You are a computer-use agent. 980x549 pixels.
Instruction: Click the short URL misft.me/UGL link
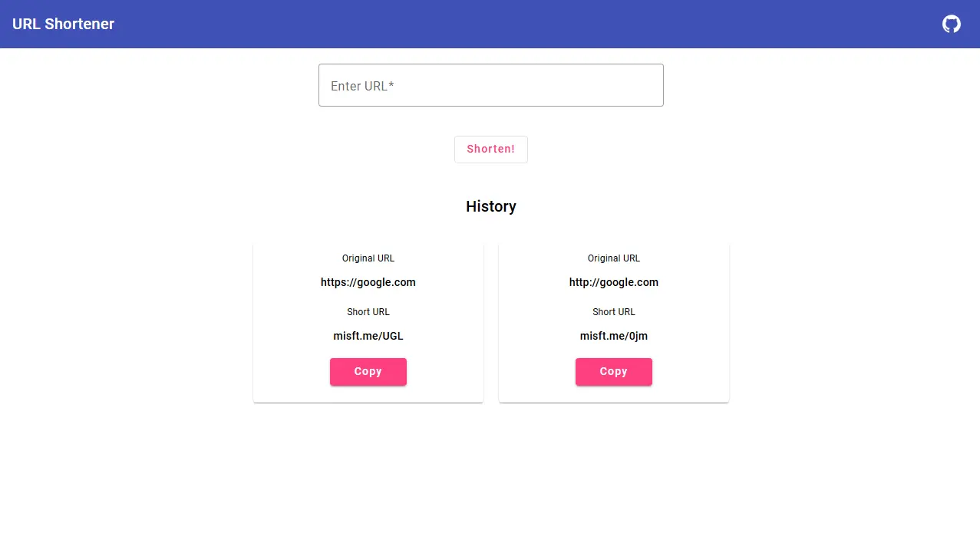point(368,335)
